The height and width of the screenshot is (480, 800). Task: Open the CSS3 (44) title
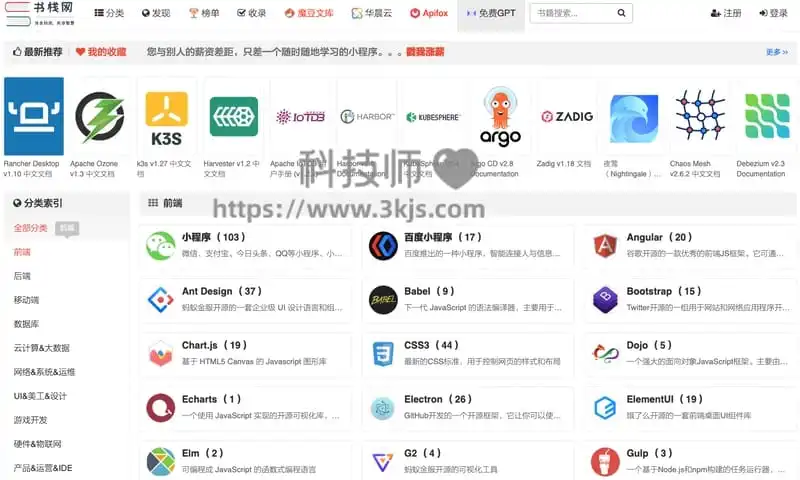tap(432, 345)
